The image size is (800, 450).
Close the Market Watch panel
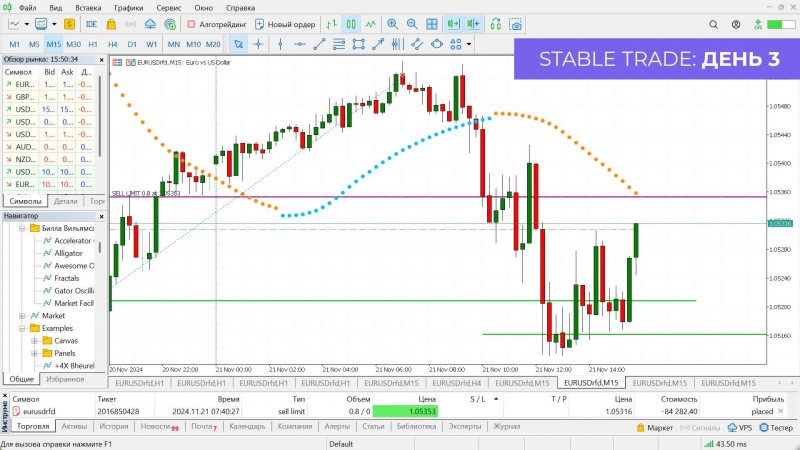pyautogui.click(x=101, y=60)
